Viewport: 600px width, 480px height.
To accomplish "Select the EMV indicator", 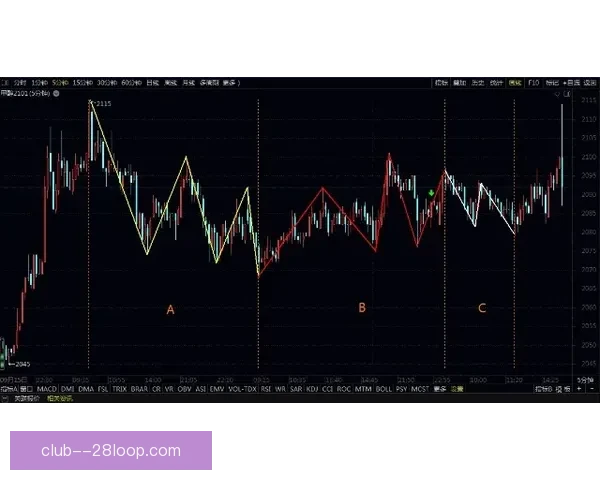I will pos(217,389).
